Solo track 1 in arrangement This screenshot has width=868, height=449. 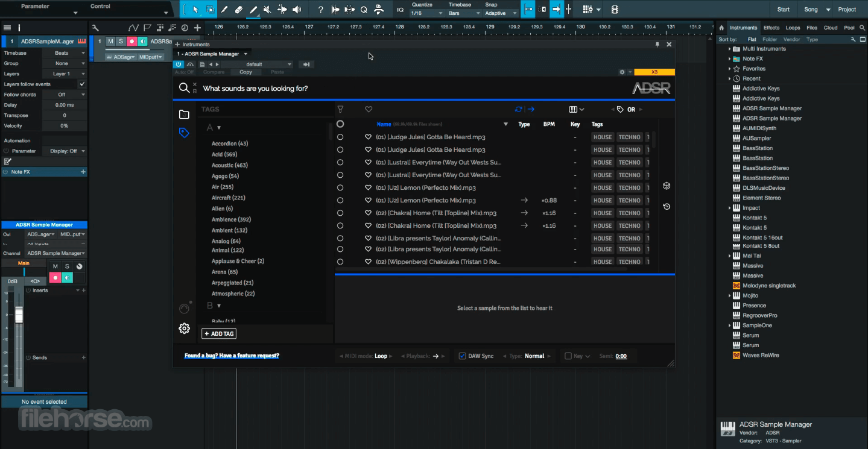click(x=121, y=42)
